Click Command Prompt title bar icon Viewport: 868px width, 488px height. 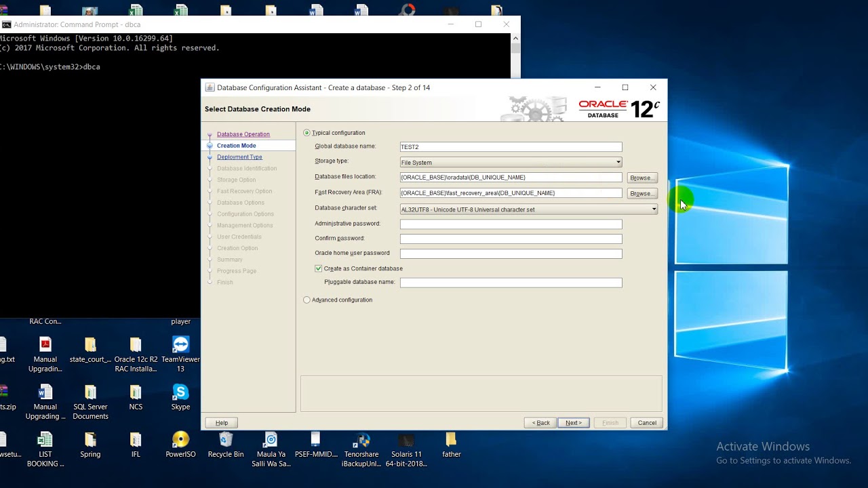(6, 24)
